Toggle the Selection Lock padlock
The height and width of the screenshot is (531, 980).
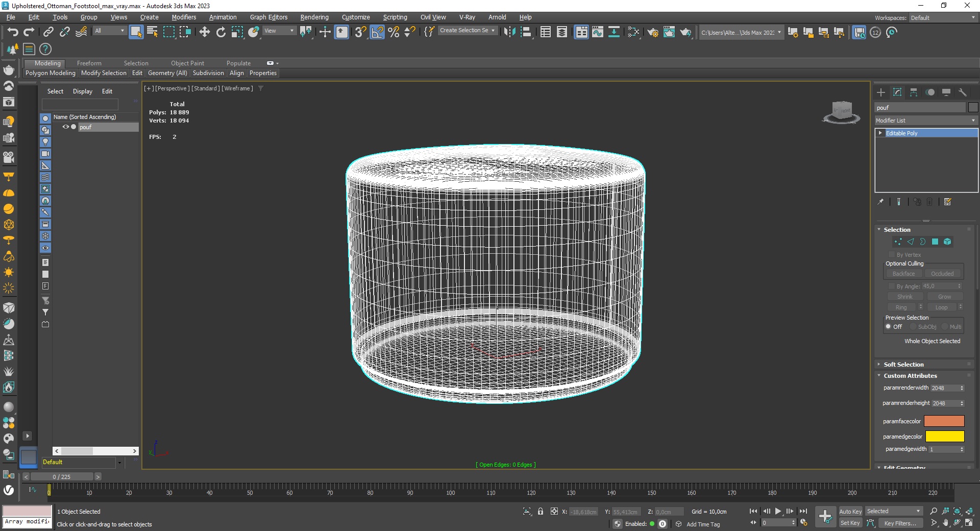coord(540,511)
